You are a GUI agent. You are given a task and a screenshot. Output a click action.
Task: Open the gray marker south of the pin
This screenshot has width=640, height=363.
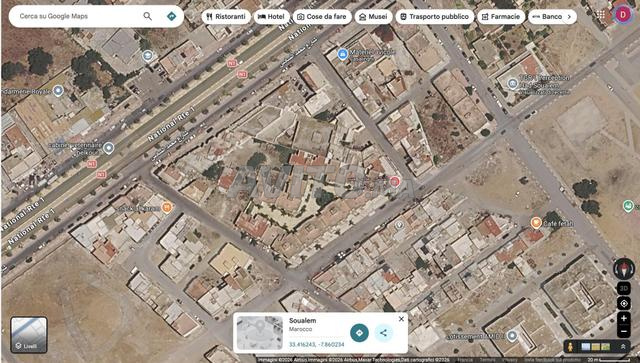pos(400,225)
